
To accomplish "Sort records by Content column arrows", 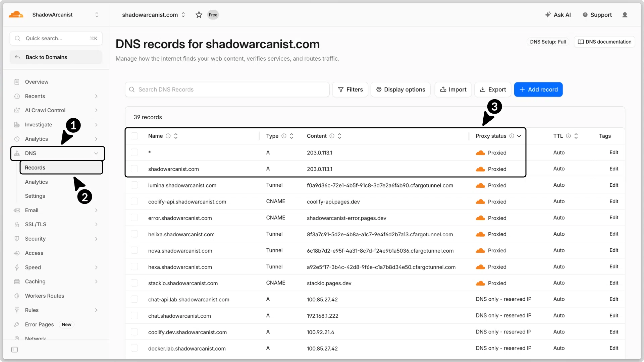I will [x=339, y=136].
